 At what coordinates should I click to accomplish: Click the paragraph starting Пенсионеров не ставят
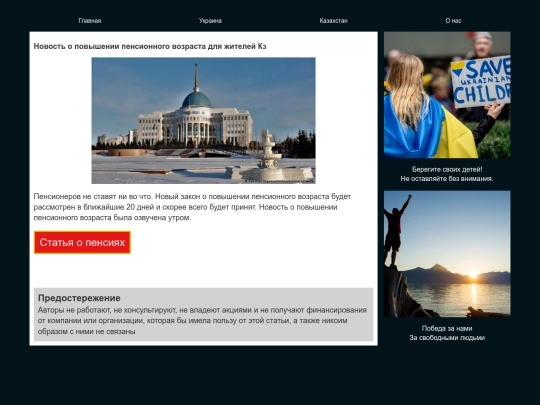[192, 207]
